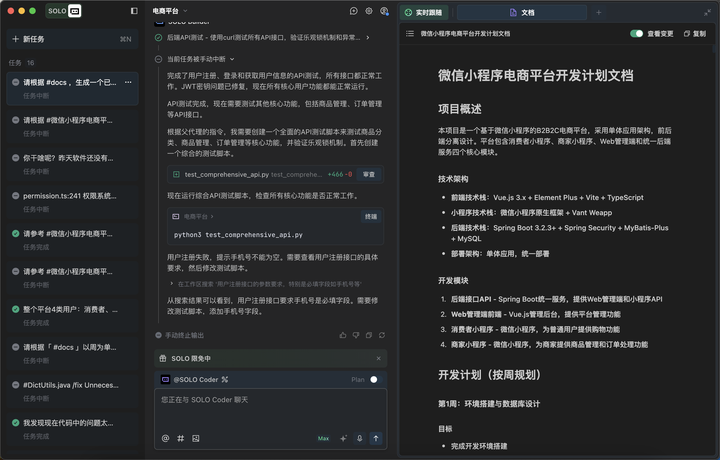Click the 复制 button in document header
720x460 pixels.
click(694, 33)
